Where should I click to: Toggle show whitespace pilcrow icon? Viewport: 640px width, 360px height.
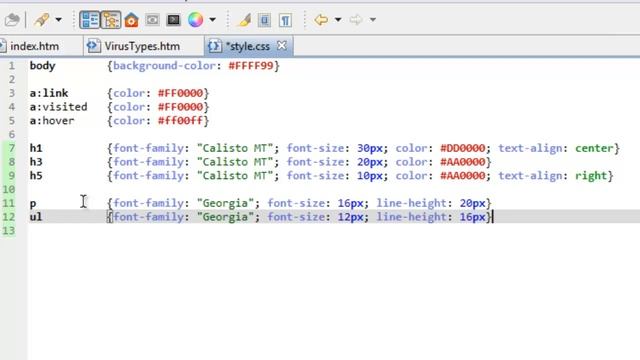[285, 20]
